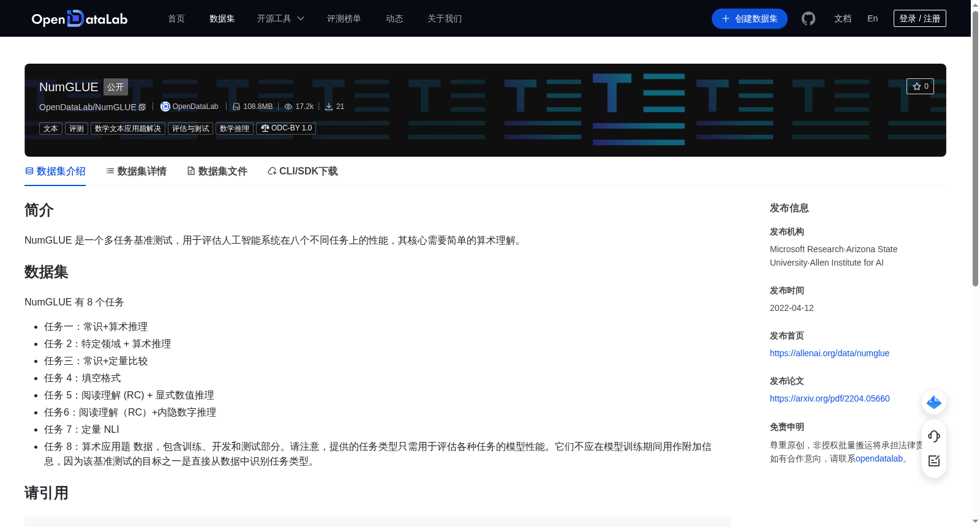Click the page vertical scrollbar thumb

coord(975,148)
